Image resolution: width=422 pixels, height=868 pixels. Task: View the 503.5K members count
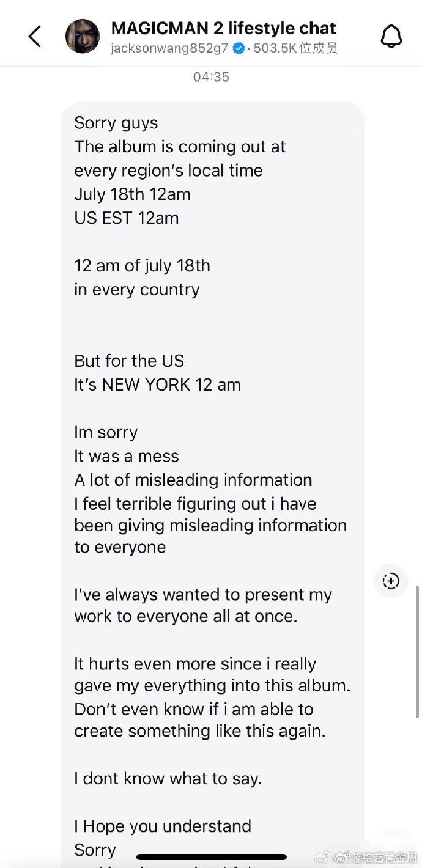295,48
